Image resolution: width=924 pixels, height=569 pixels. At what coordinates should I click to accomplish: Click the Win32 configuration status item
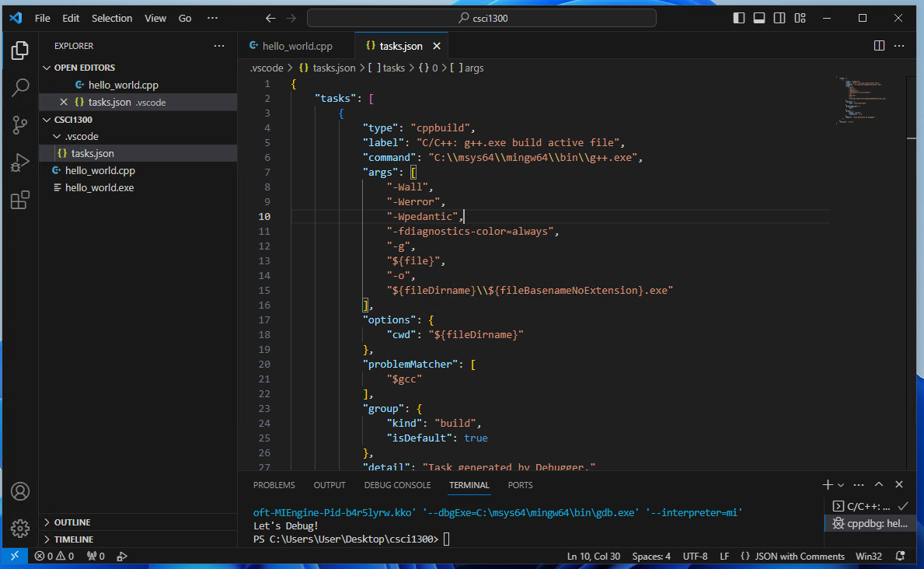(869, 556)
